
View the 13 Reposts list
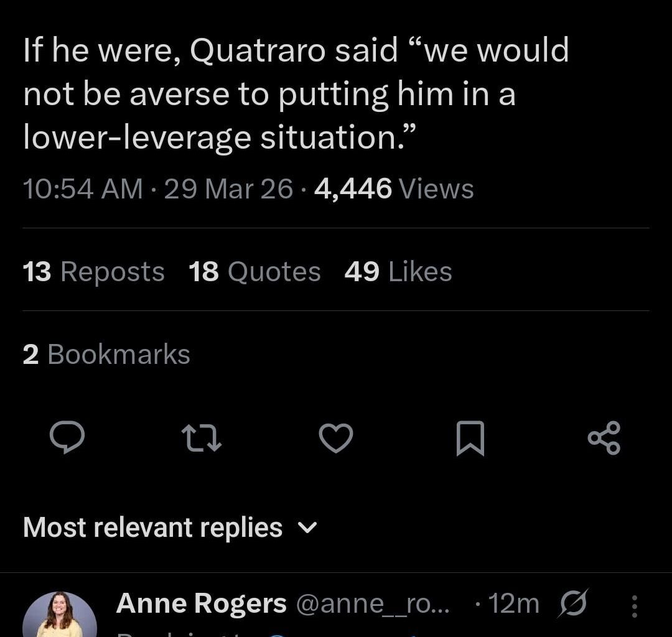click(x=93, y=271)
